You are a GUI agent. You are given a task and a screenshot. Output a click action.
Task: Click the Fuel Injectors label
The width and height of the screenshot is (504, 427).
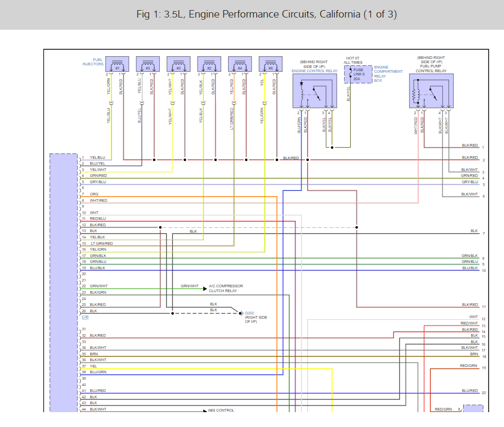[x=93, y=62]
